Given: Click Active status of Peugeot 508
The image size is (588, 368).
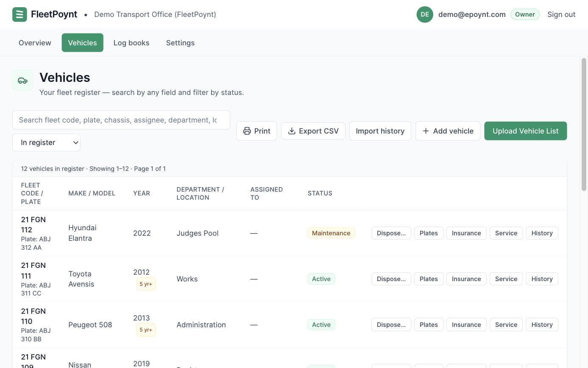Looking at the screenshot, I should point(321,325).
